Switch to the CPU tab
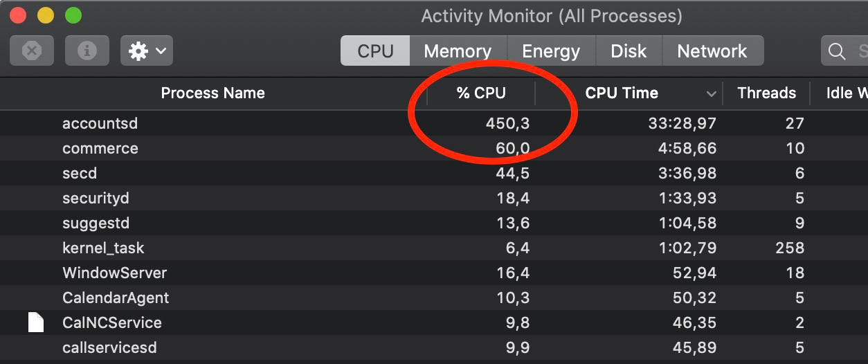 pos(375,51)
